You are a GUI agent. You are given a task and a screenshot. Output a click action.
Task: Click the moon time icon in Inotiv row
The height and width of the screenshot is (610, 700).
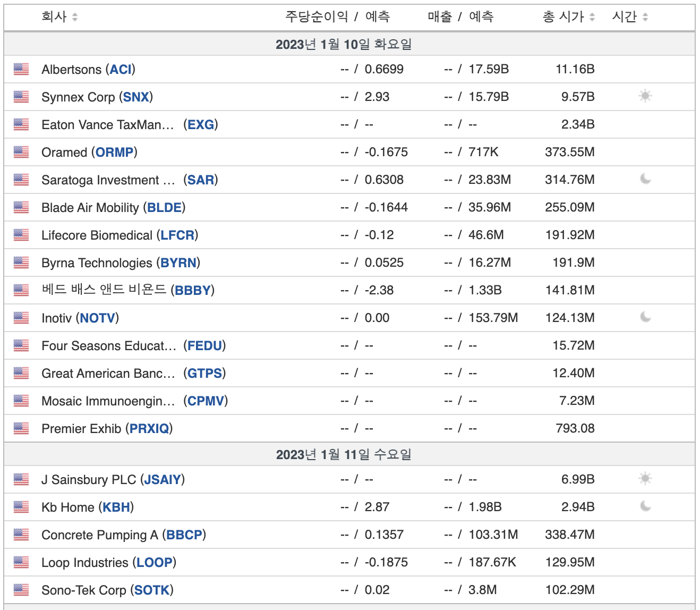(x=645, y=317)
